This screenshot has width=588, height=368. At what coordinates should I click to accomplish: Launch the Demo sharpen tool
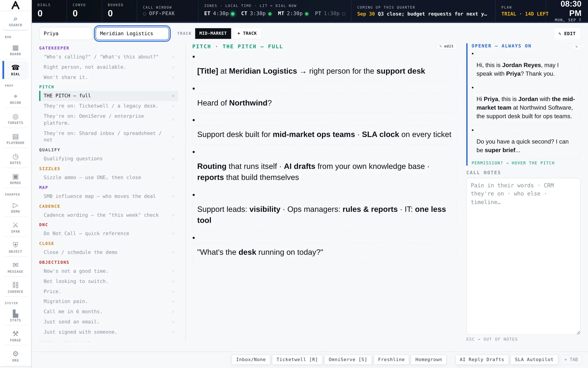pyautogui.click(x=15, y=208)
